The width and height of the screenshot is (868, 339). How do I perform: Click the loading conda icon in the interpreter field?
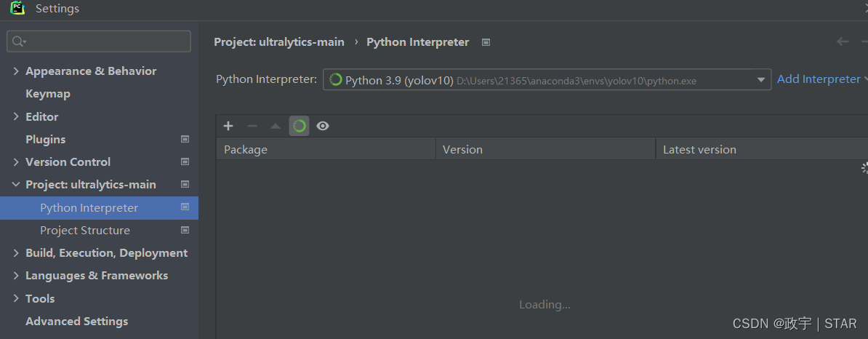click(335, 80)
